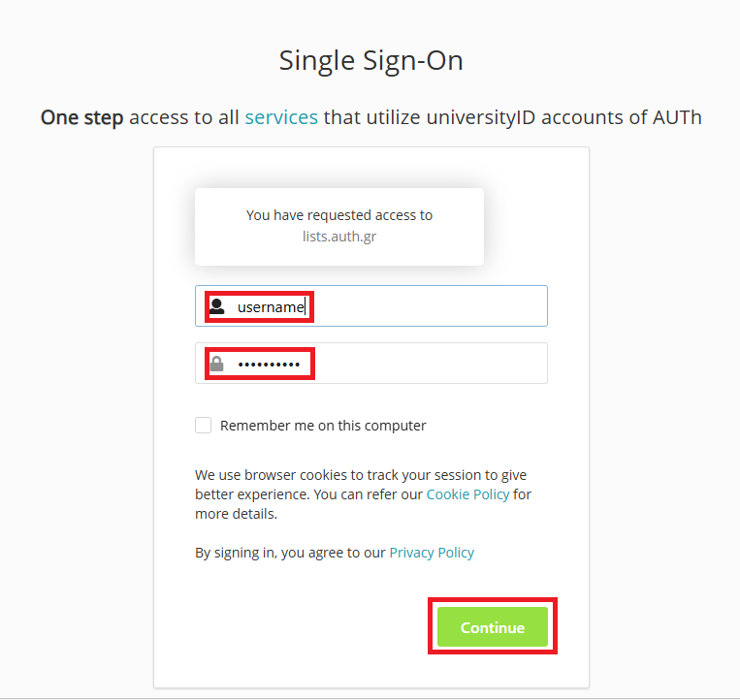Open the "services" link
Screen dimensions: 740x700
pos(281,117)
